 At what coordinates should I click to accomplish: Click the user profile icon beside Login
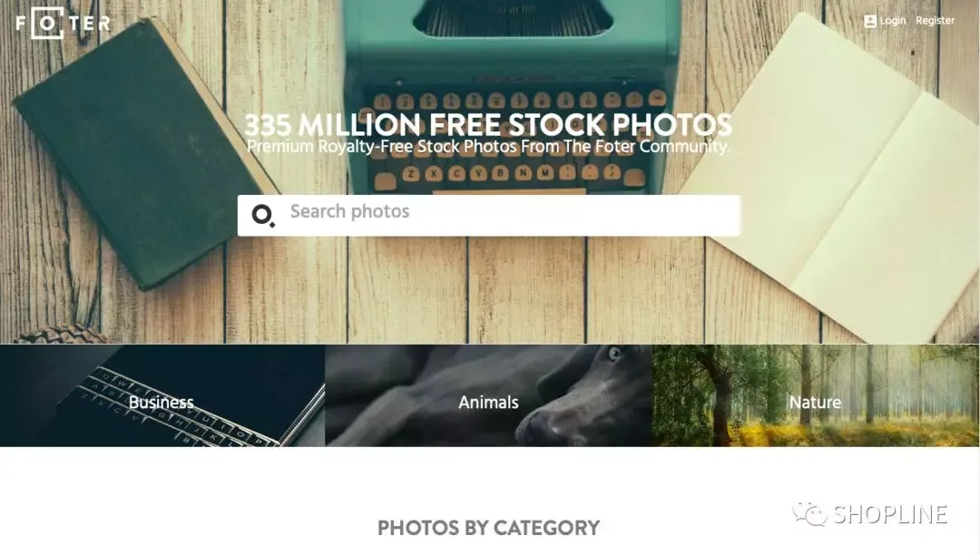869,21
